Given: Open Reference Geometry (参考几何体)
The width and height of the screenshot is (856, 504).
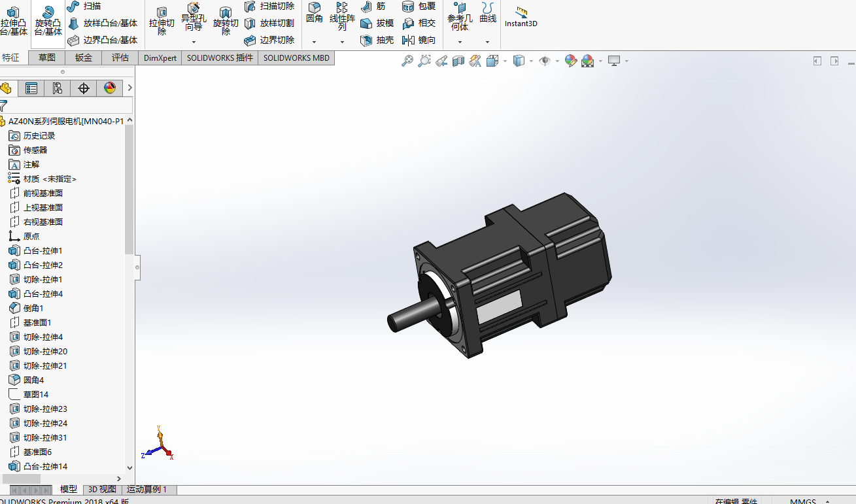Looking at the screenshot, I should click(x=460, y=17).
